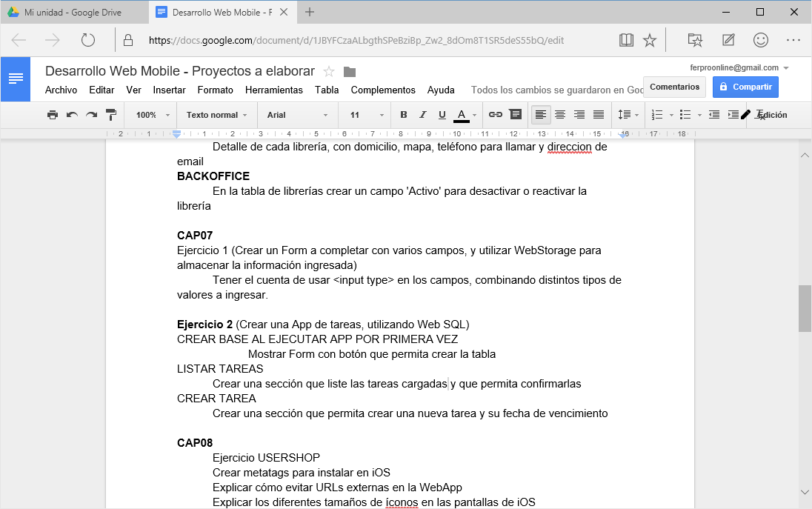Toggle bold formatting
The height and width of the screenshot is (509, 812).
click(404, 115)
